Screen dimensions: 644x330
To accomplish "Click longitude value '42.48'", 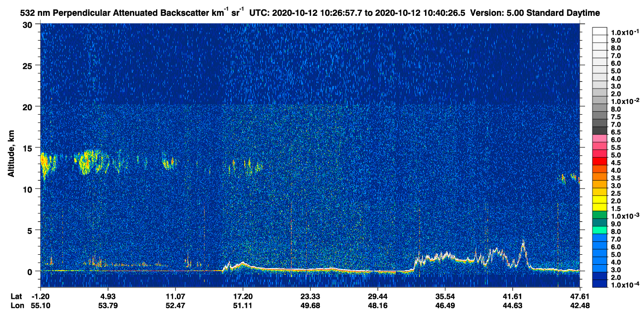I will pos(580,305).
